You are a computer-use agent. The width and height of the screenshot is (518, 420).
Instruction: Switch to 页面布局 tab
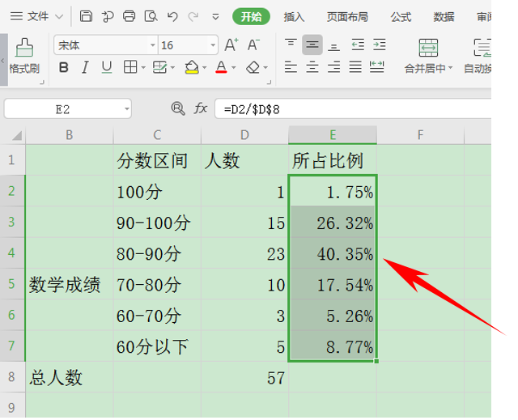[347, 16]
